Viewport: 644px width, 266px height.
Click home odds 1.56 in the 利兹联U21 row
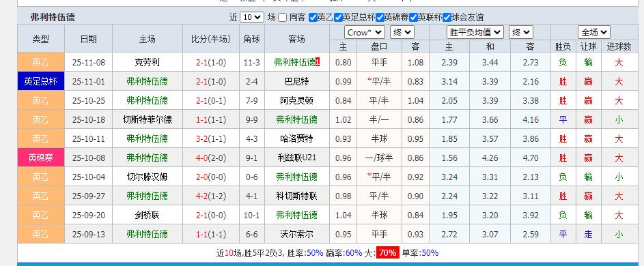(x=449, y=158)
